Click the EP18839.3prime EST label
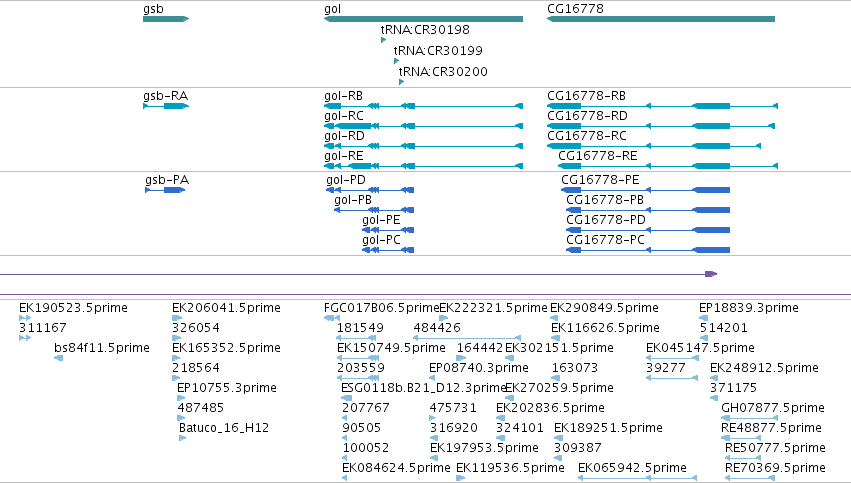The width and height of the screenshot is (851, 483). click(749, 308)
